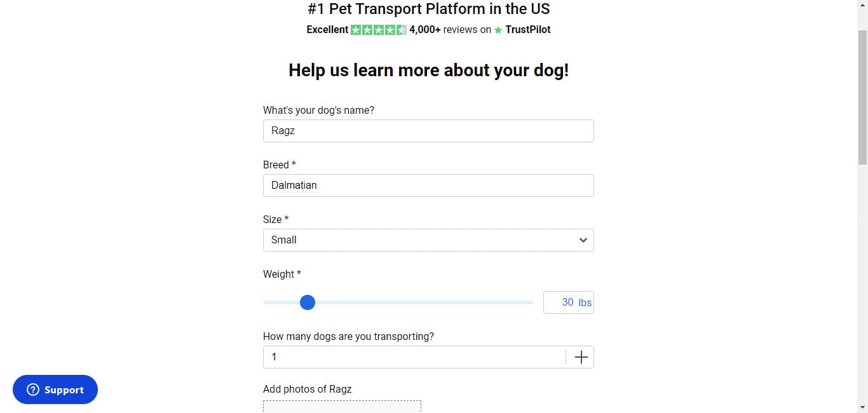Click the scrollbar down arrow icon

pyautogui.click(x=863, y=409)
